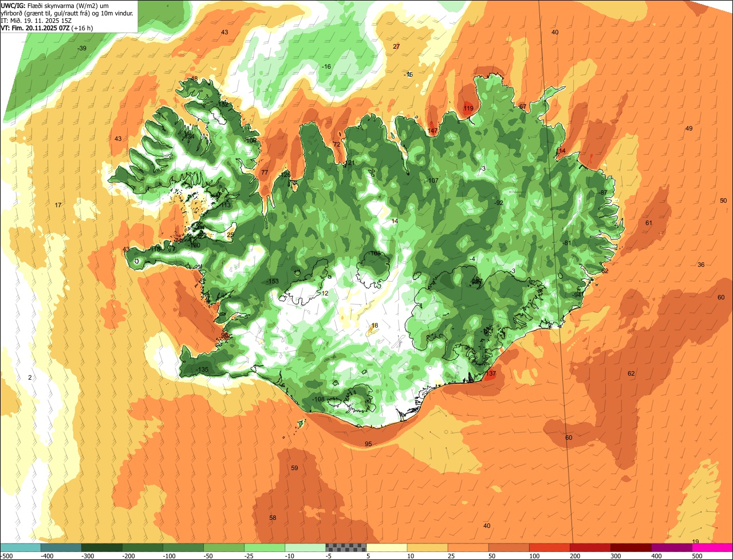Select the legend swatch between 50 and 100
The height and width of the screenshot is (560, 733).
coord(509,547)
